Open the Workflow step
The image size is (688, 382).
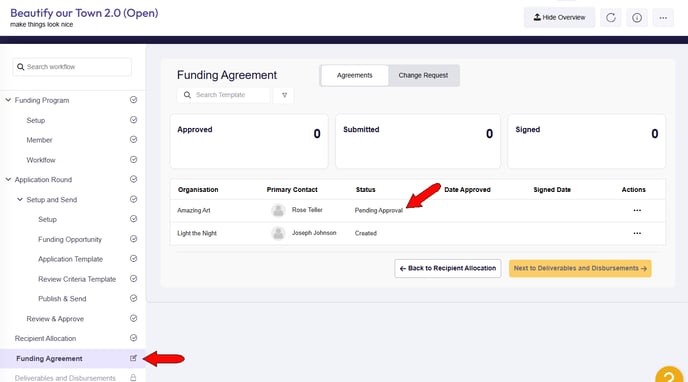click(41, 160)
